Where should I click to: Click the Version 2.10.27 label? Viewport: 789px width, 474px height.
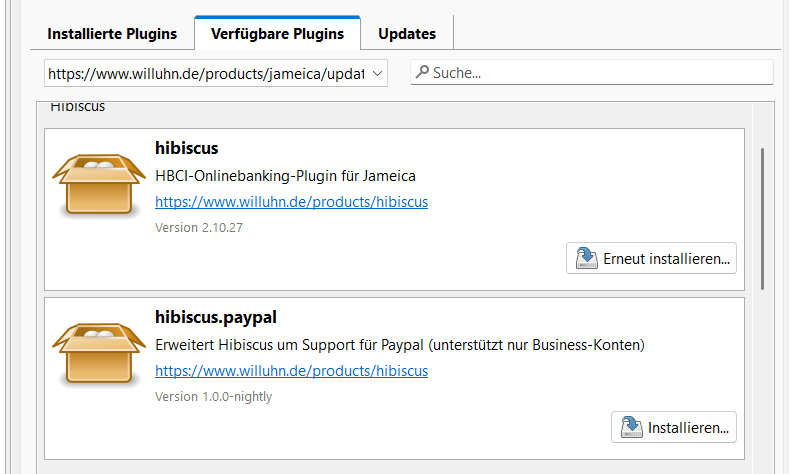tap(199, 228)
